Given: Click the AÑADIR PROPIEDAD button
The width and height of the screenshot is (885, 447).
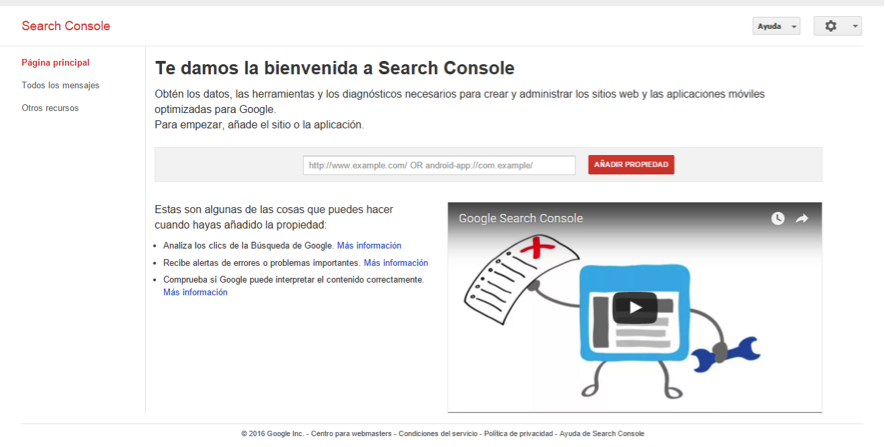Looking at the screenshot, I should click(x=631, y=165).
